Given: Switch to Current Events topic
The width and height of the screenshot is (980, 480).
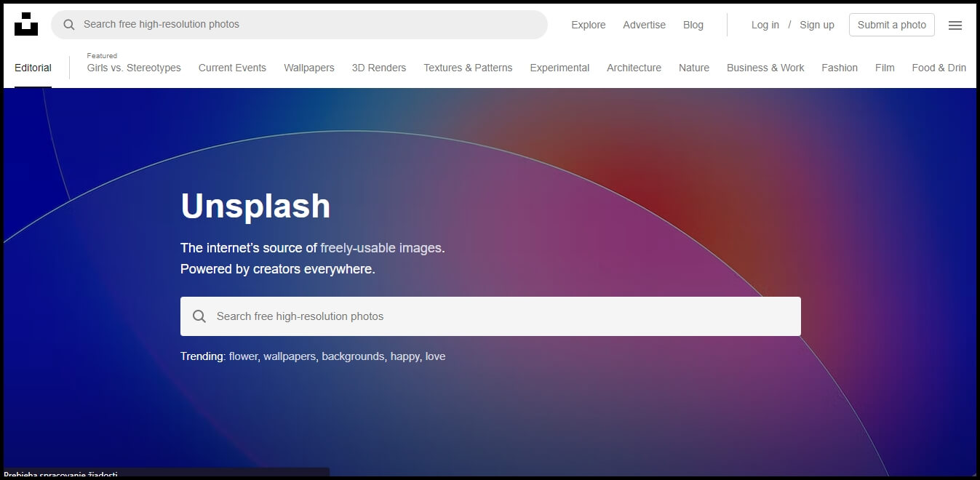Looking at the screenshot, I should 232,68.
